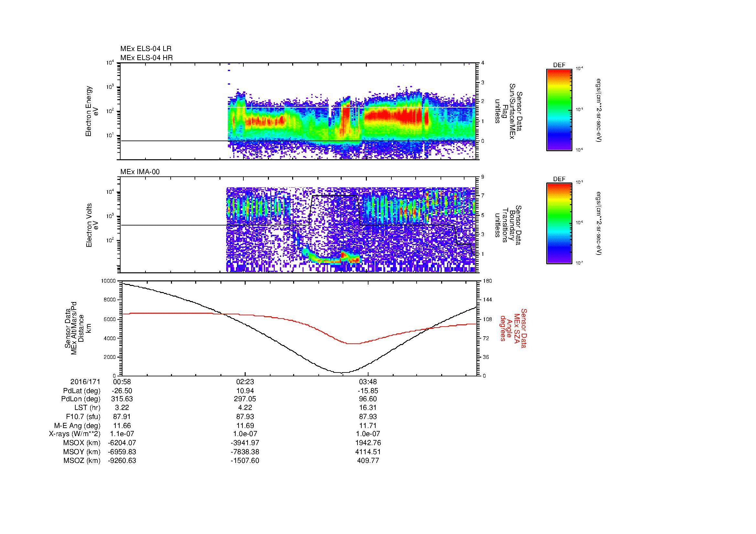
Task: Click the 03:48 time tick label
Action: pyautogui.click(x=368, y=382)
